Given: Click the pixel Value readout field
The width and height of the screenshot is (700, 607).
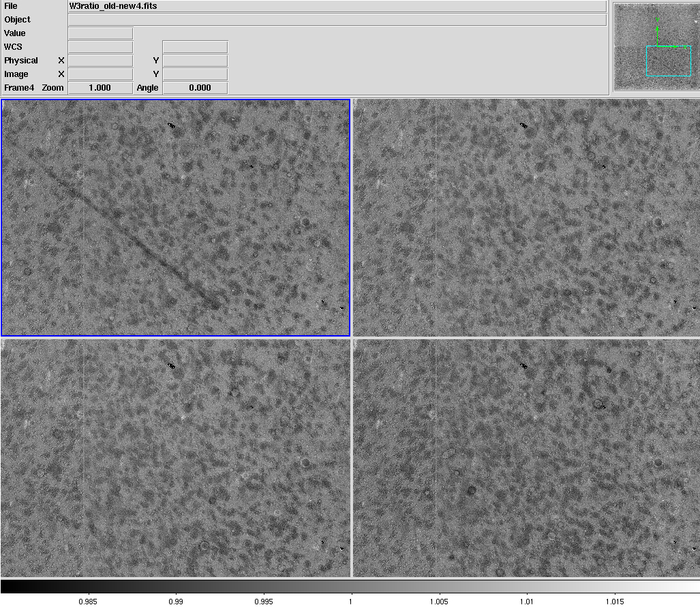Looking at the screenshot, I should tap(100, 33).
